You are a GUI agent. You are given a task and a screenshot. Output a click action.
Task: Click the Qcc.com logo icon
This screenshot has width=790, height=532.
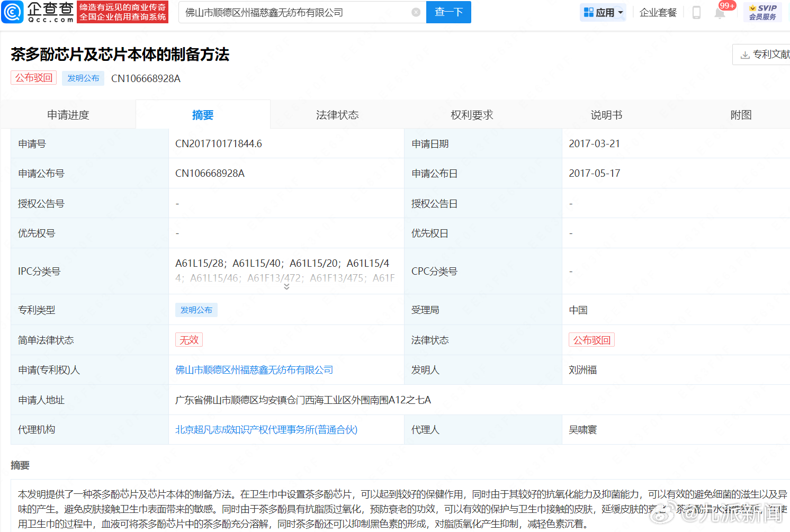12,12
